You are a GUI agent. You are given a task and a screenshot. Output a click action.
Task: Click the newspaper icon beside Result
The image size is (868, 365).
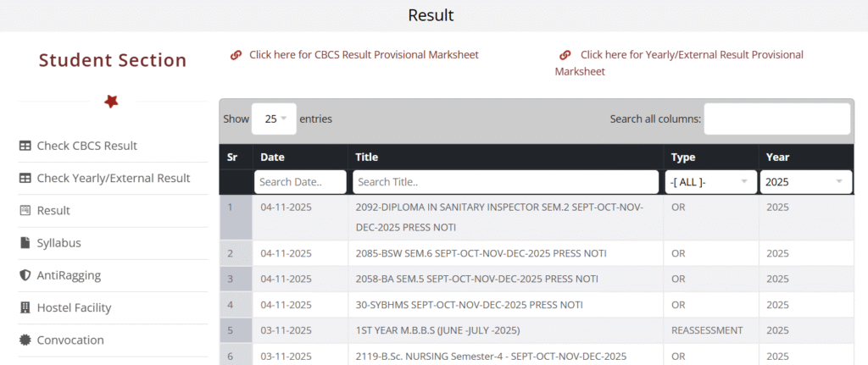(25, 211)
